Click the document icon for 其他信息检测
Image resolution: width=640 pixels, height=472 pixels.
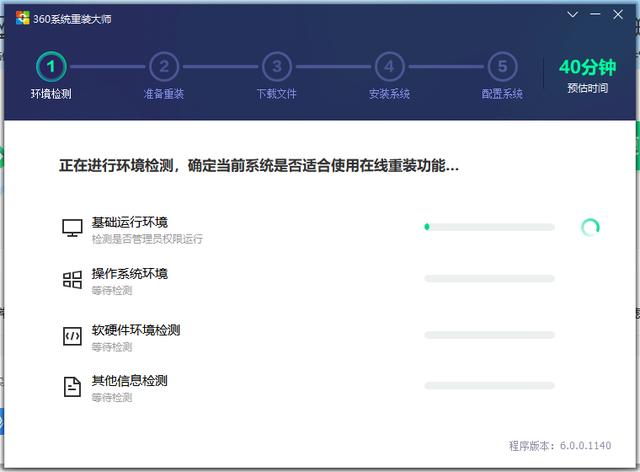[72, 387]
